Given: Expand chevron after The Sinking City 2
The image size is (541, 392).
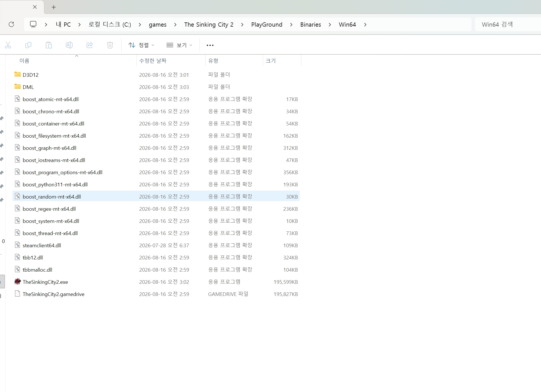Looking at the screenshot, I should [x=242, y=25].
